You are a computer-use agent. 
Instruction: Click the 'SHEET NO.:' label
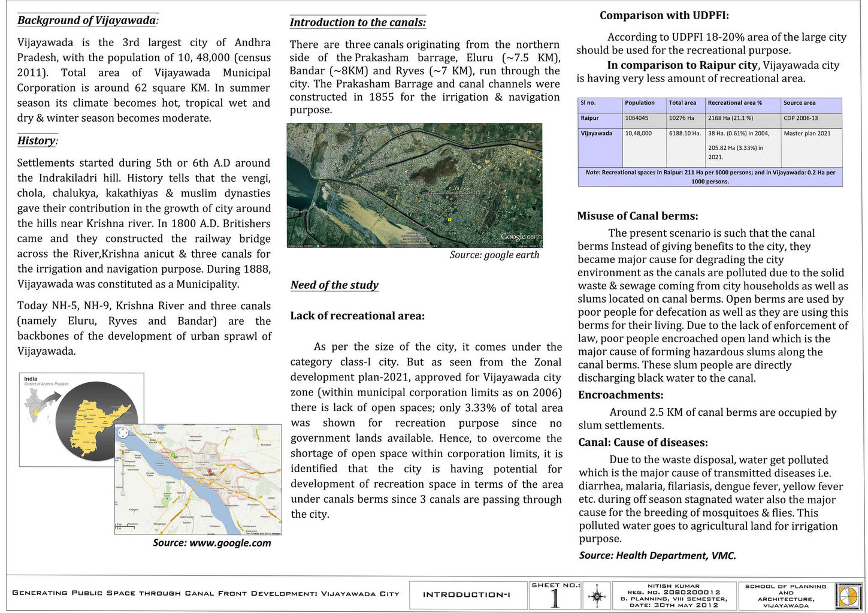click(555, 585)
